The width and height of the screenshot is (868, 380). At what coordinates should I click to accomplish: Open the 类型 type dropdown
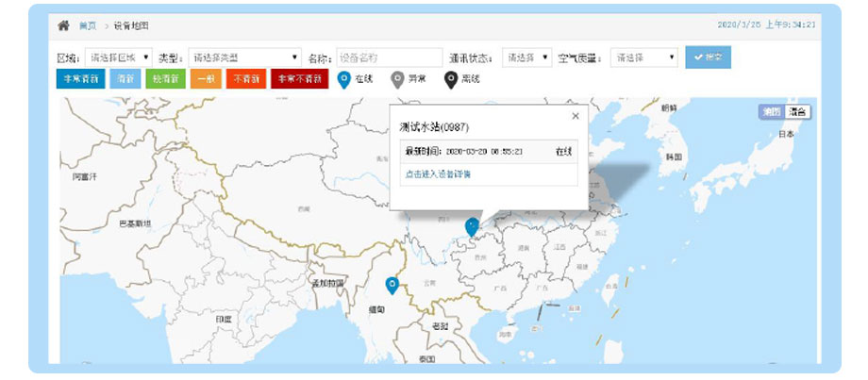pyautogui.click(x=244, y=58)
